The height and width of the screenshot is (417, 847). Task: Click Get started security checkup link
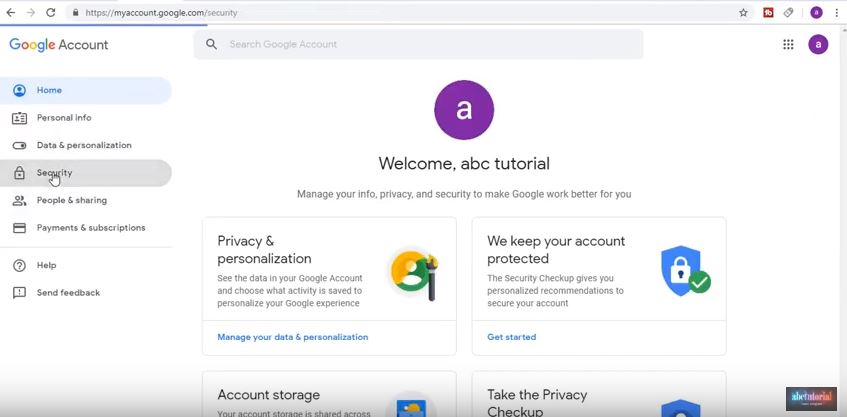point(512,337)
